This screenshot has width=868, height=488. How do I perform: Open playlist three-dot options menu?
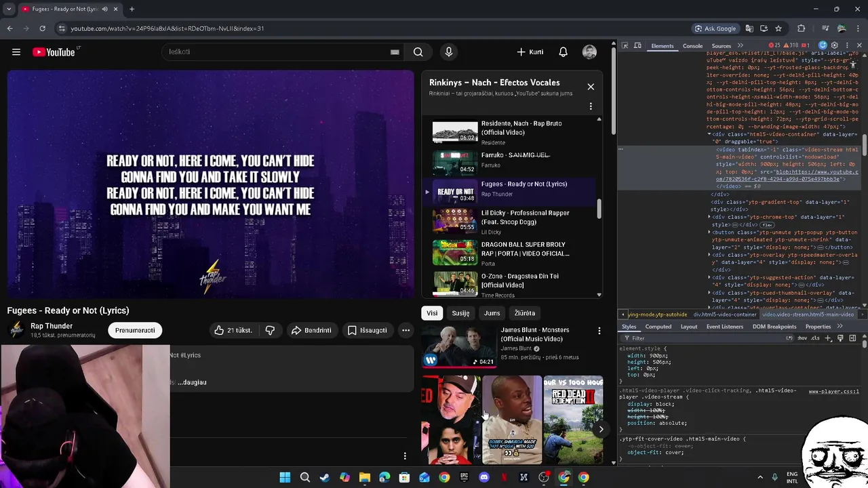[x=591, y=106]
